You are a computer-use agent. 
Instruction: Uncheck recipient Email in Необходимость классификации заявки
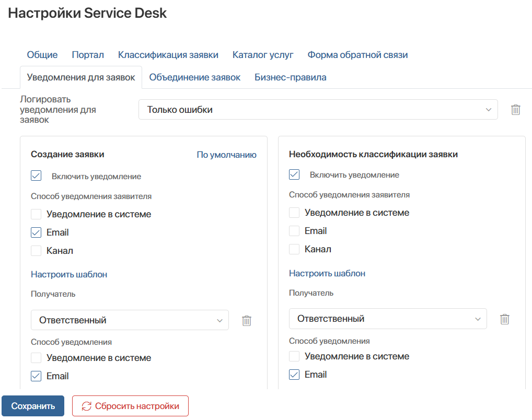pos(294,375)
